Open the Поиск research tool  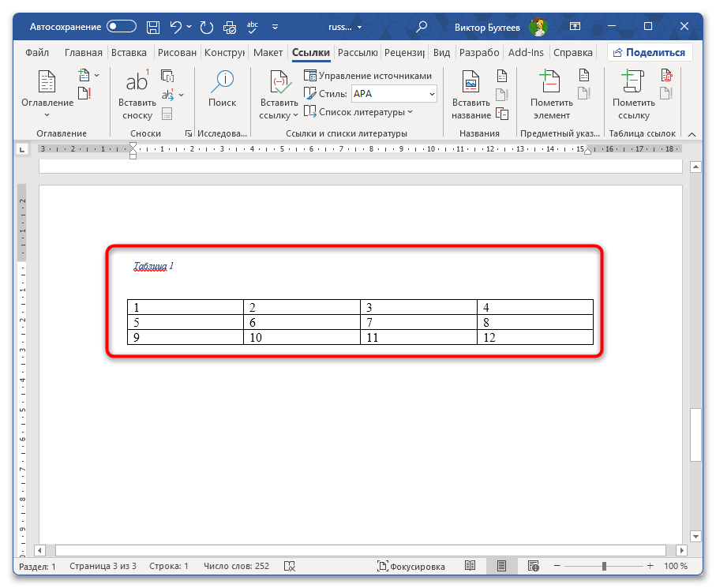(223, 89)
